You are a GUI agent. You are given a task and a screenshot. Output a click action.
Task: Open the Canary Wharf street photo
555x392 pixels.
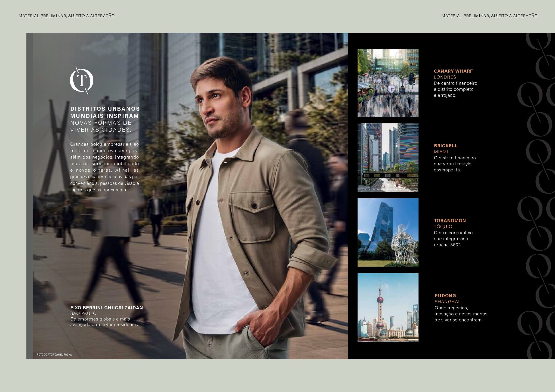point(388,83)
